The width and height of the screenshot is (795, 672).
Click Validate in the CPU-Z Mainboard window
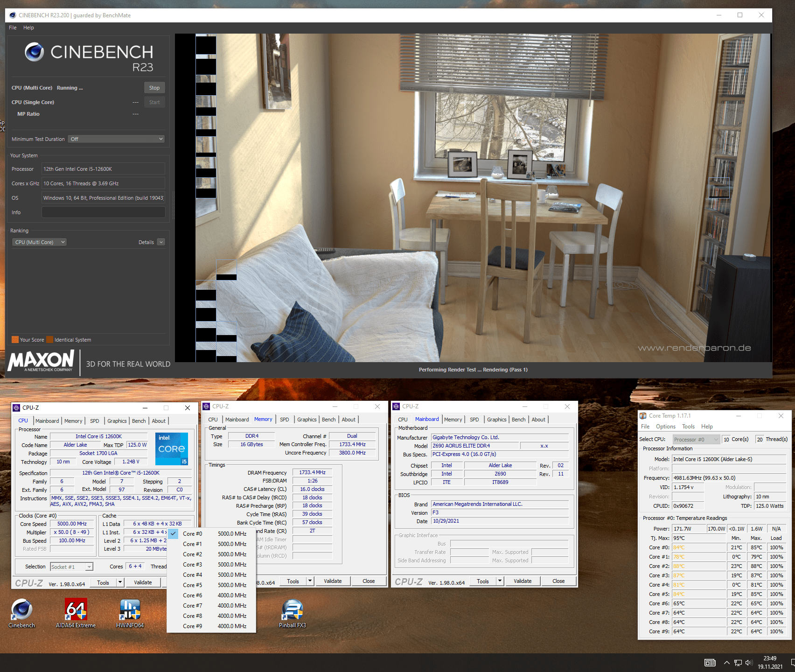(x=523, y=581)
